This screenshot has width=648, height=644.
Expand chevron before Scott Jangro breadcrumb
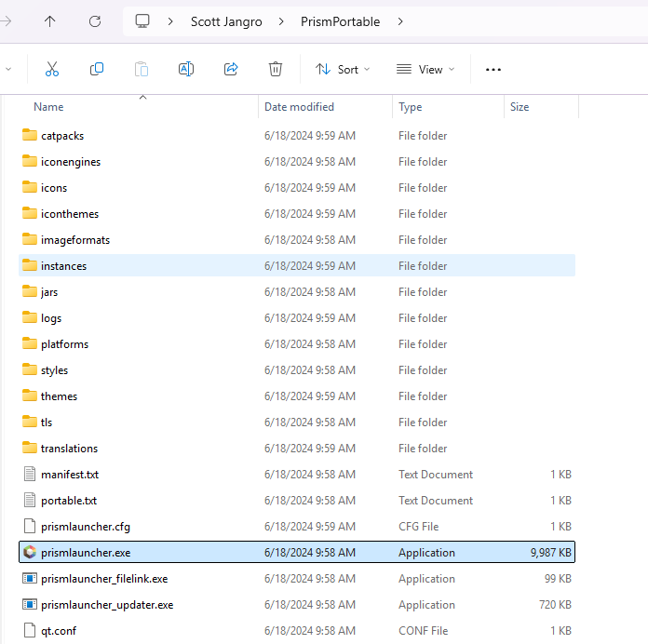pyautogui.click(x=170, y=21)
